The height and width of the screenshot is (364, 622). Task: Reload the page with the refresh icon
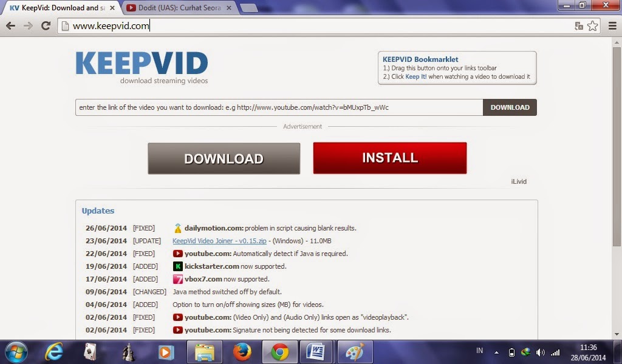point(46,25)
